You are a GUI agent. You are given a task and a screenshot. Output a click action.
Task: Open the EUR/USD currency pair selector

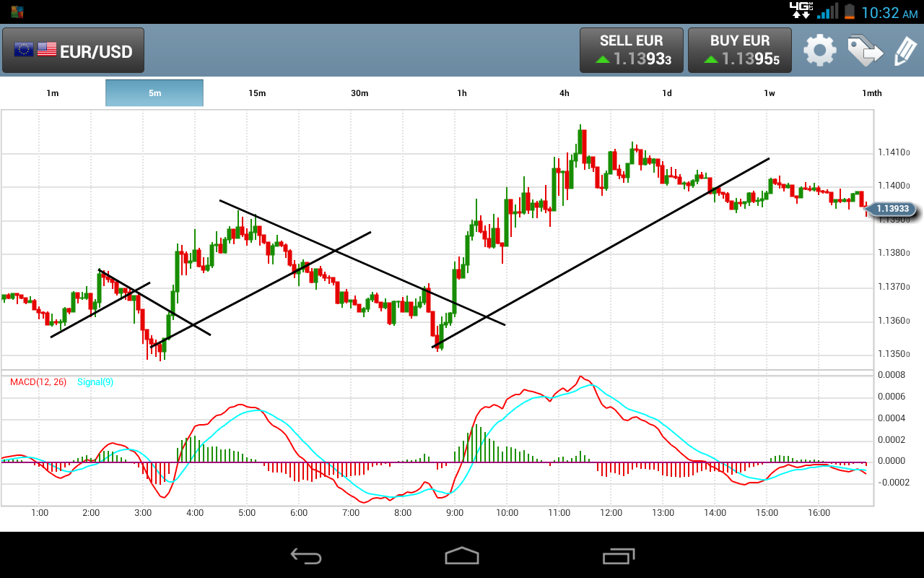74,51
